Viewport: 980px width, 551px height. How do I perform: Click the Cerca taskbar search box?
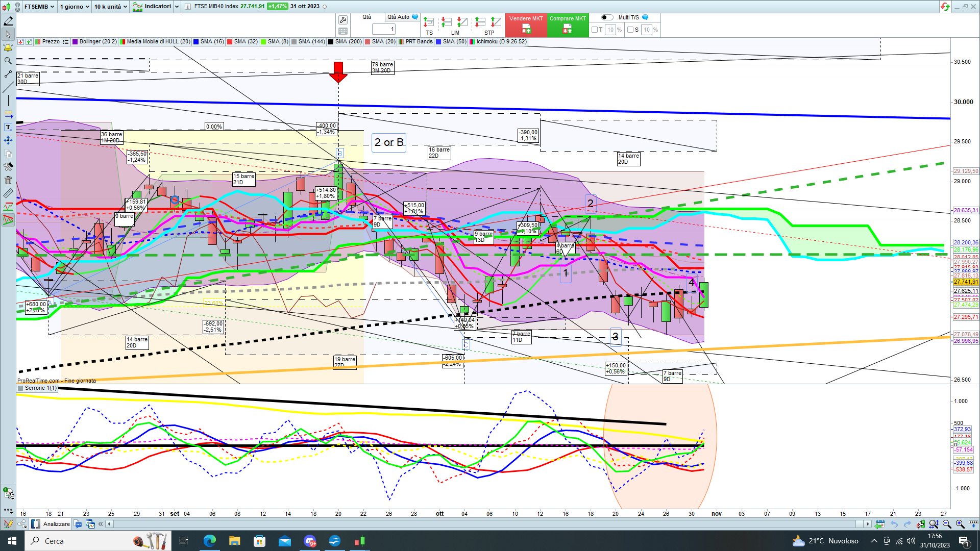point(99,541)
